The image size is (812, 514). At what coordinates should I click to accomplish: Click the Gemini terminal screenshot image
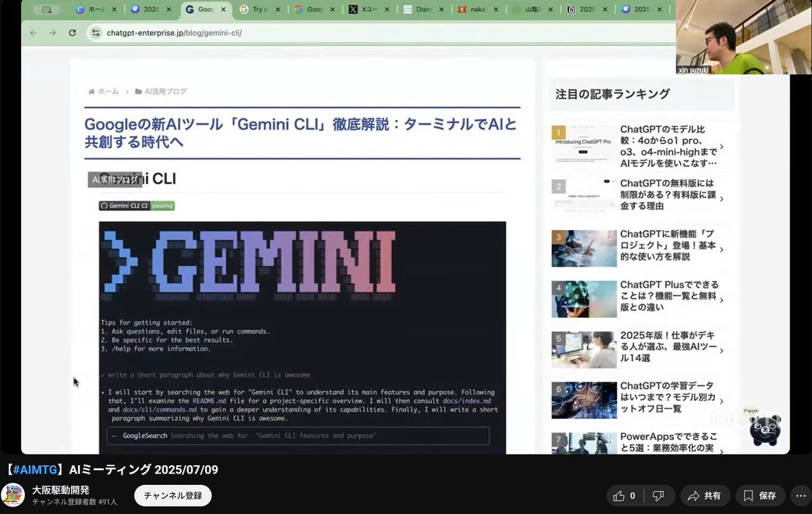tap(302, 337)
